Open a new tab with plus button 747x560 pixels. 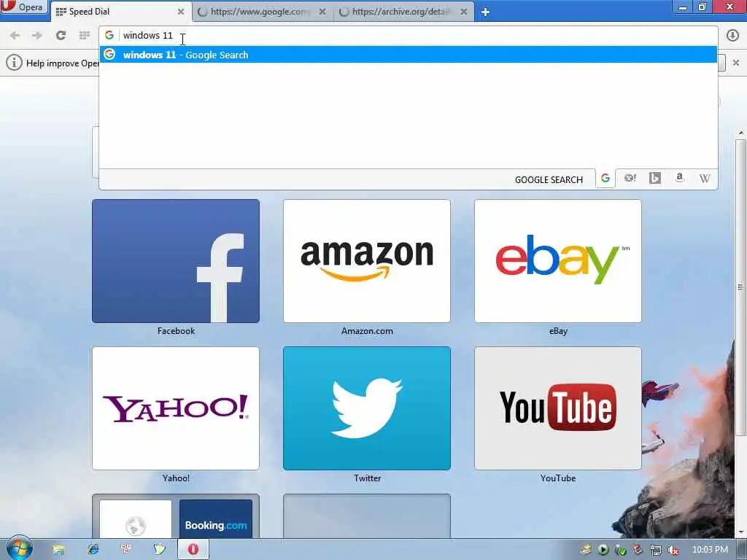[485, 12]
